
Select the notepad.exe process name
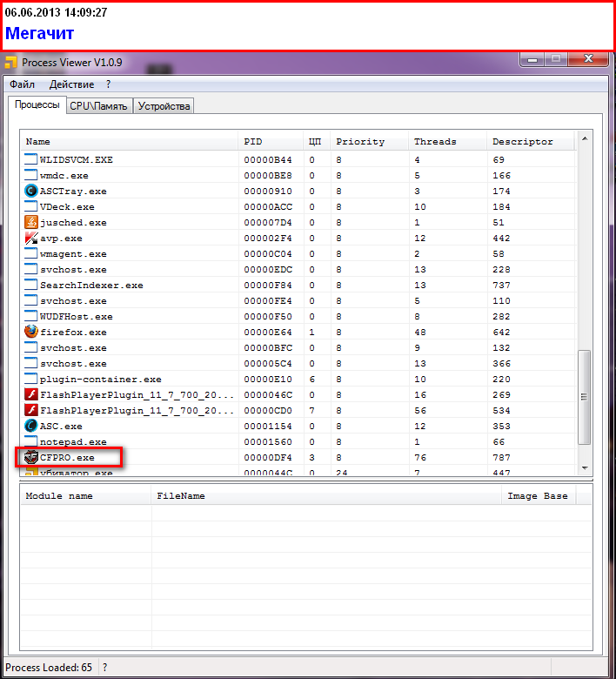coord(73,441)
